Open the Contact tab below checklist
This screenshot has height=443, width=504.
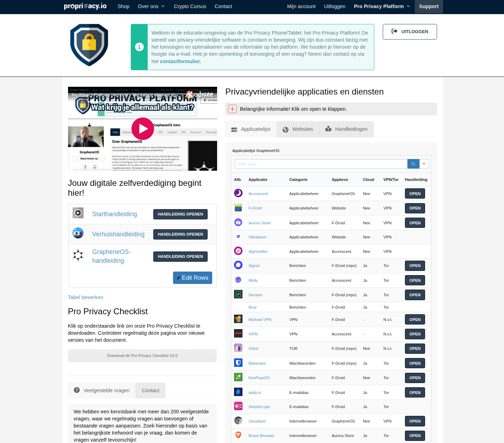point(150,390)
